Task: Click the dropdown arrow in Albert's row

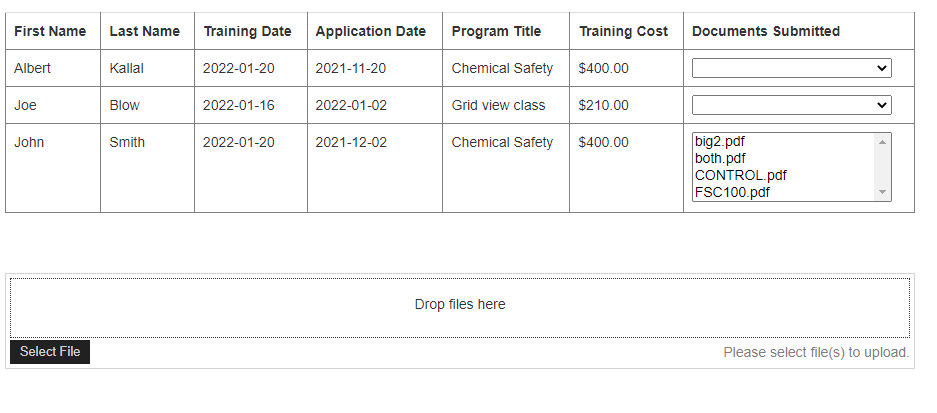Action: tap(881, 68)
